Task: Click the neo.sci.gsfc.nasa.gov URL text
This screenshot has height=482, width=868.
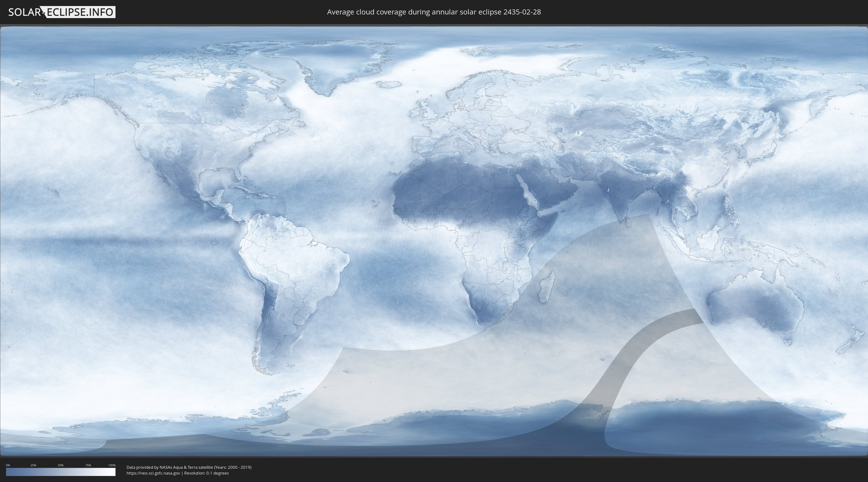Action: click(153, 473)
